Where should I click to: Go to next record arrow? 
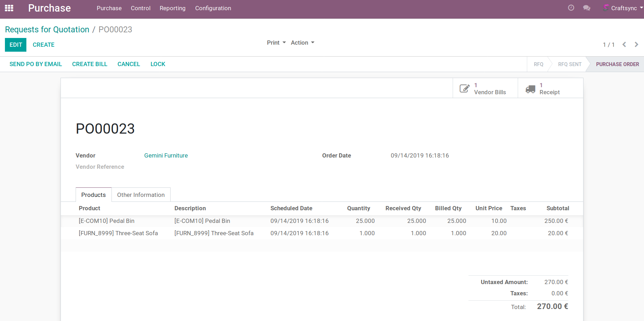point(636,45)
